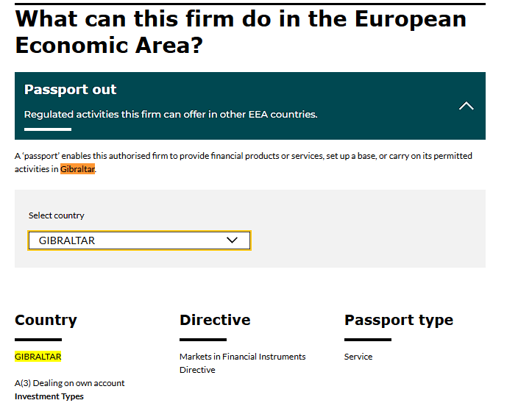Click the black underline below Directive heading

pos(203,340)
